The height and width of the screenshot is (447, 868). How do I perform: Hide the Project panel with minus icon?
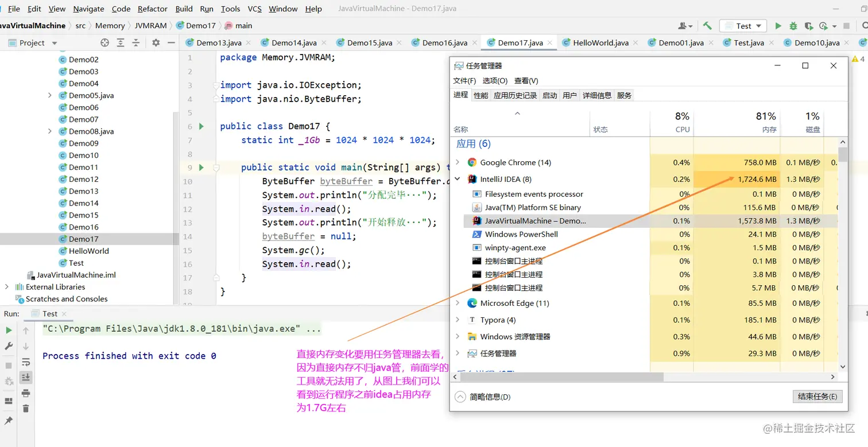pyautogui.click(x=171, y=42)
